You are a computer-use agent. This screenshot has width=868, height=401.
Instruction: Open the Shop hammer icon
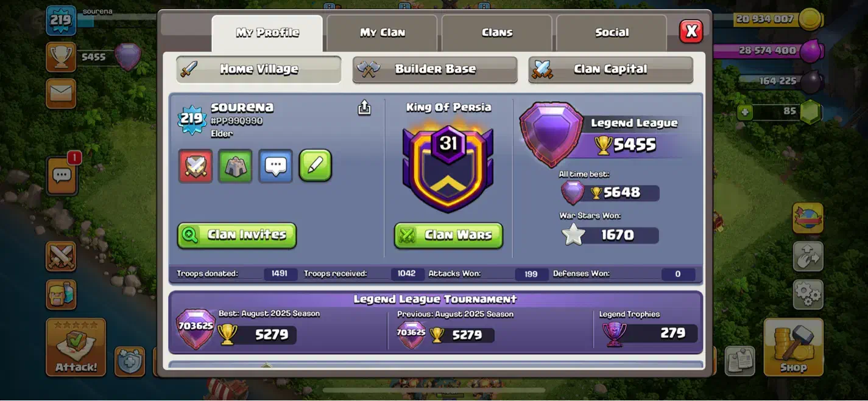click(794, 347)
